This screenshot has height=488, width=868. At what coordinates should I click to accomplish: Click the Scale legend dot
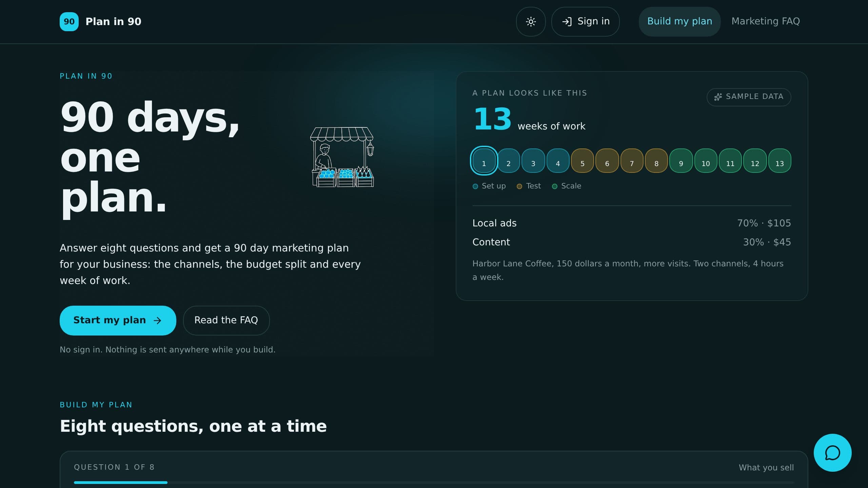tap(555, 186)
